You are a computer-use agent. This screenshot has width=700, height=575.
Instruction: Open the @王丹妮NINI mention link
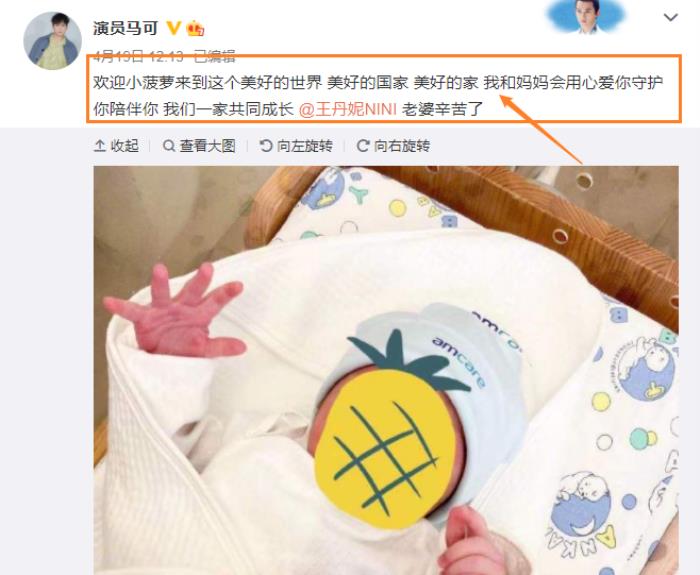coord(347,109)
